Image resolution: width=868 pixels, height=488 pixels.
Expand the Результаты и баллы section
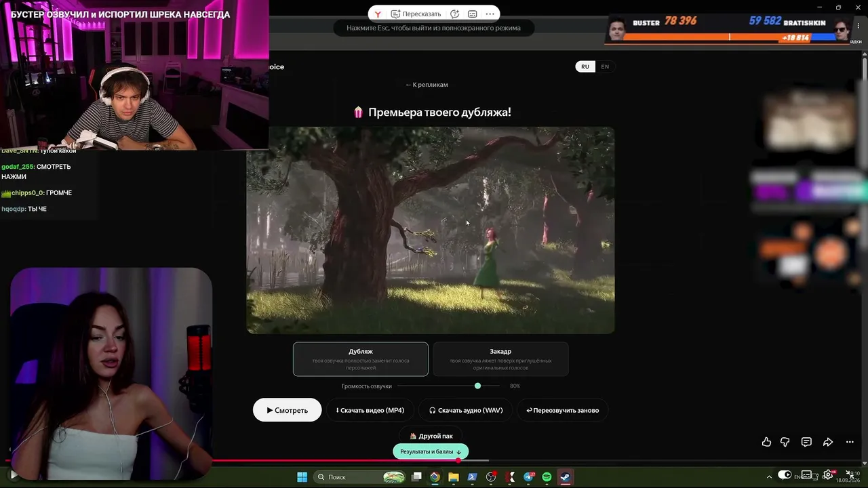point(431,451)
